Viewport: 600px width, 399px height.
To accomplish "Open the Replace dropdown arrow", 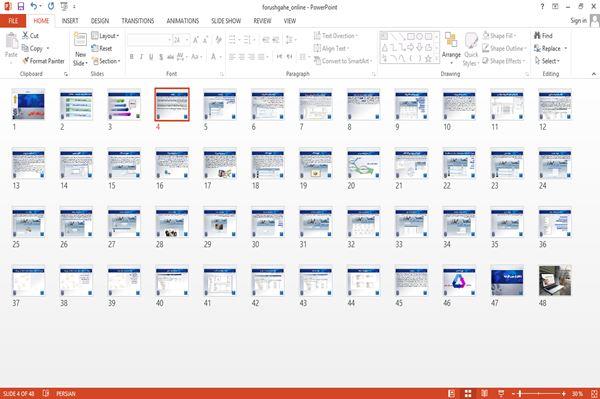I will click(x=566, y=49).
